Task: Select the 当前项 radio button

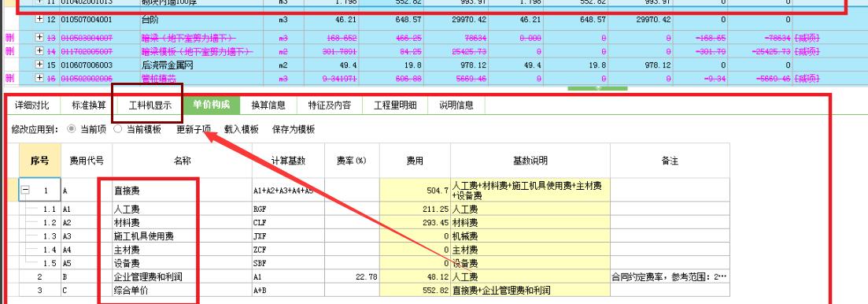Action: [x=71, y=129]
